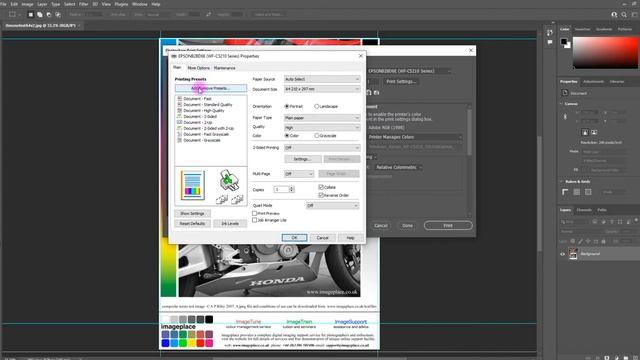Open the 2-Sided Printing dropdown
The image size is (640, 360).
322,148
